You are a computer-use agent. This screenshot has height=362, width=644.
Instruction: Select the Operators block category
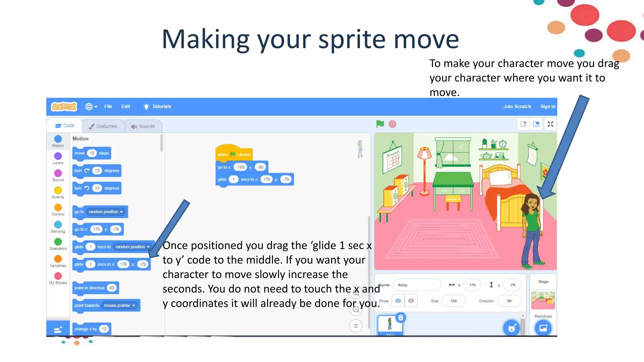(x=58, y=244)
